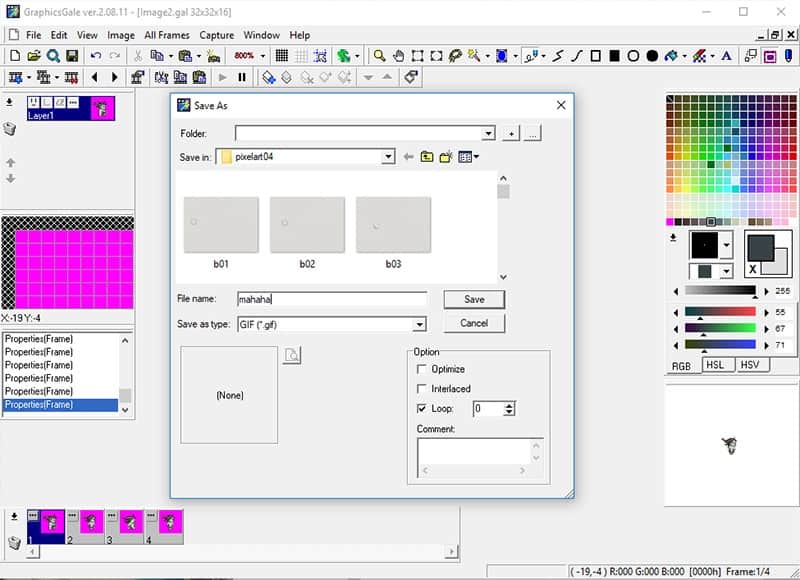Create a new image with the New icon
Screen dimensions: 800x580
point(15,56)
